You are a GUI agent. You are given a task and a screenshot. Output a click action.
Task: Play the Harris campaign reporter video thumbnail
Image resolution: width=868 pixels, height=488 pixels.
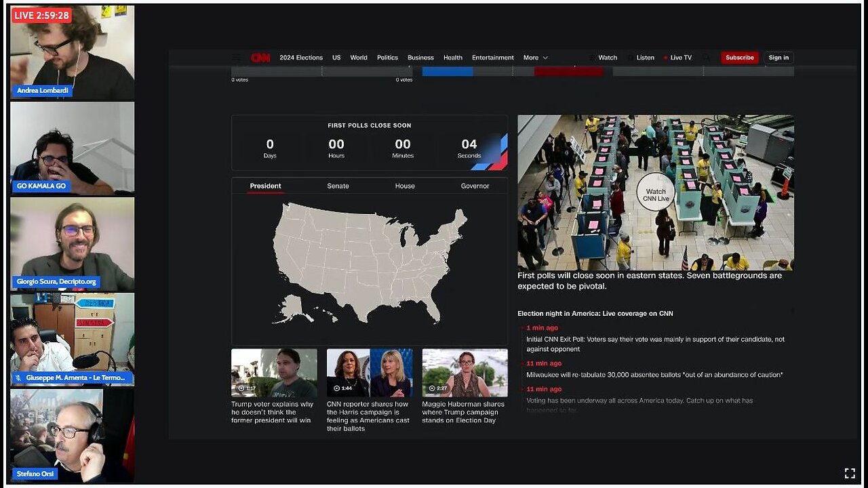[x=370, y=373]
